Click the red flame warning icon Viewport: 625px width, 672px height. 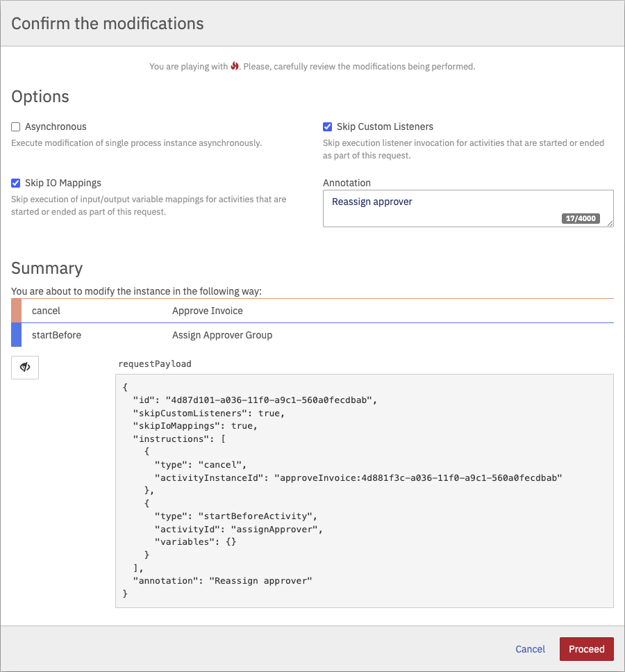pos(235,67)
